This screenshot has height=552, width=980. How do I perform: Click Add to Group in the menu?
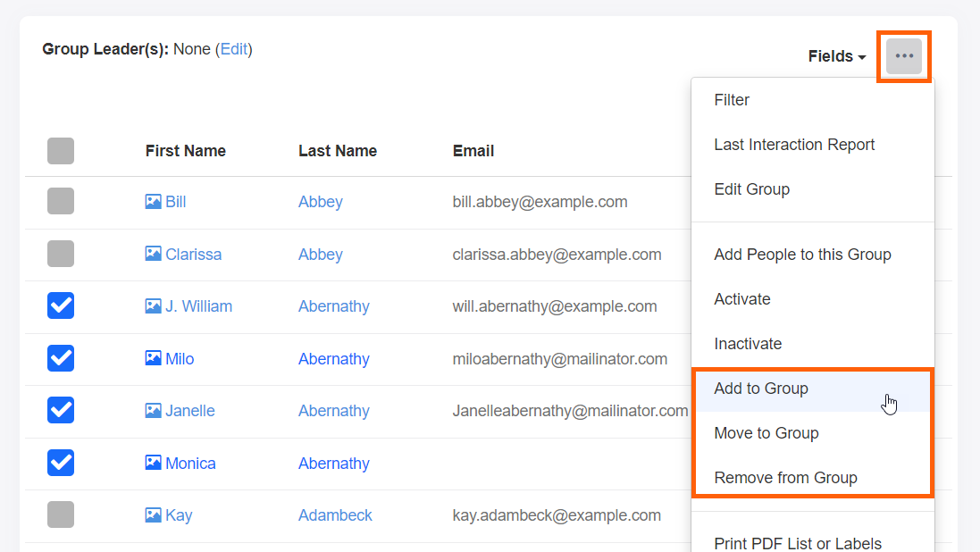tap(761, 389)
